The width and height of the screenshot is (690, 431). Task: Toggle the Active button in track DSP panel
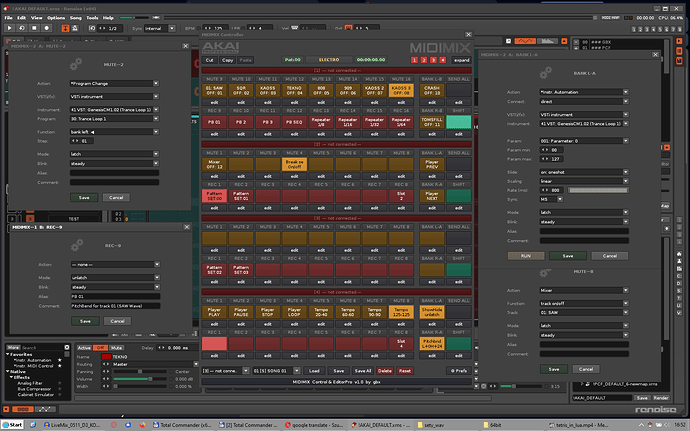pos(84,348)
